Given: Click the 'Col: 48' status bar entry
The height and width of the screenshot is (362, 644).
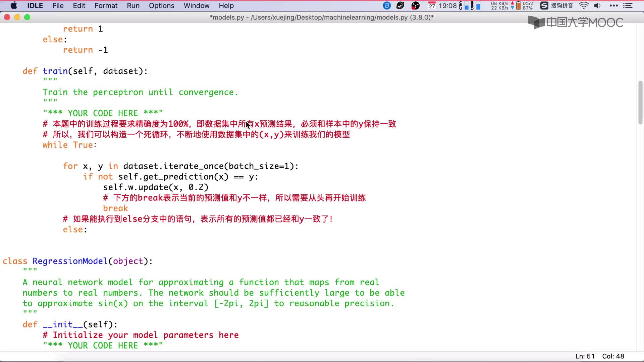Looking at the screenshot, I should (x=613, y=356).
